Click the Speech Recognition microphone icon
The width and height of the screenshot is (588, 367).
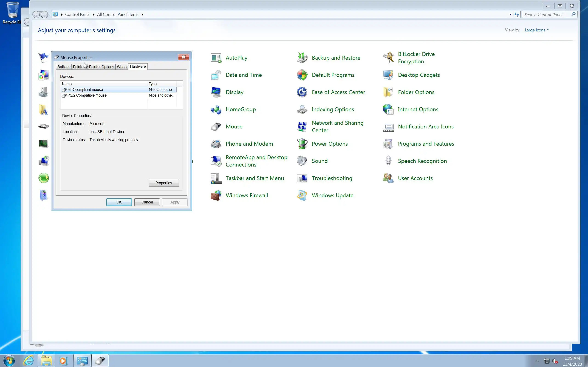coord(388,161)
